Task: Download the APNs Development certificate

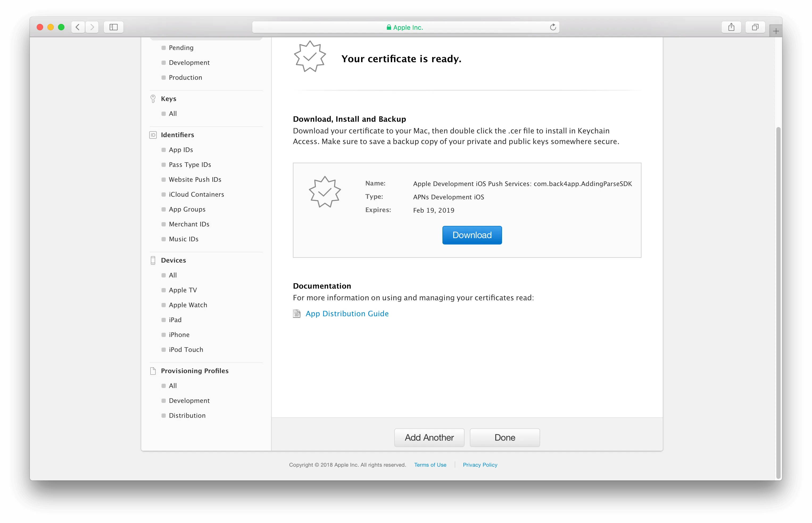Action: [472, 235]
